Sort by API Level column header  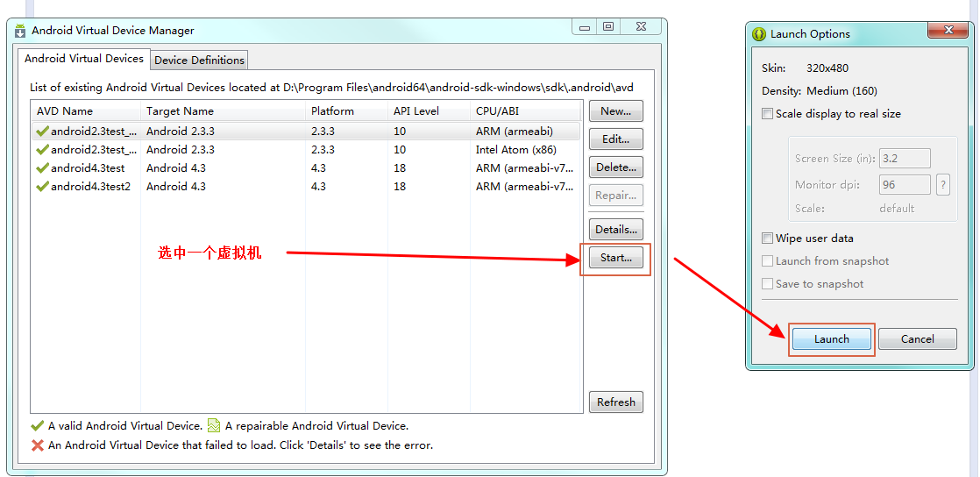pos(429,111)
